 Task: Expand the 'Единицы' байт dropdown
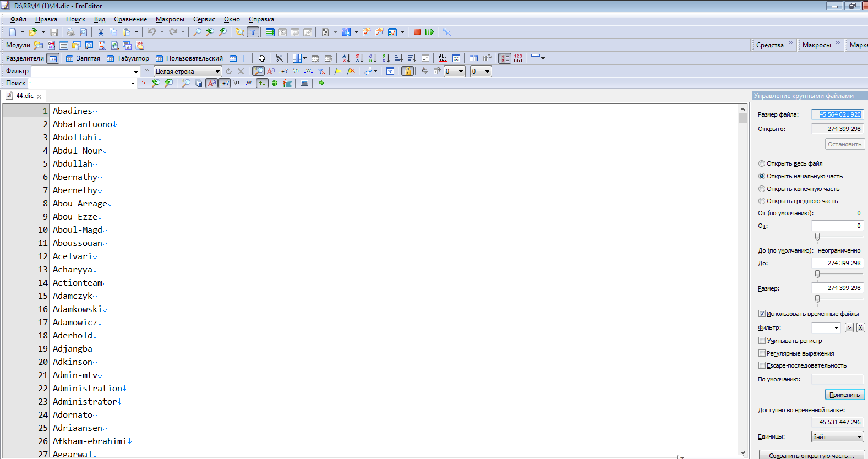859,437
